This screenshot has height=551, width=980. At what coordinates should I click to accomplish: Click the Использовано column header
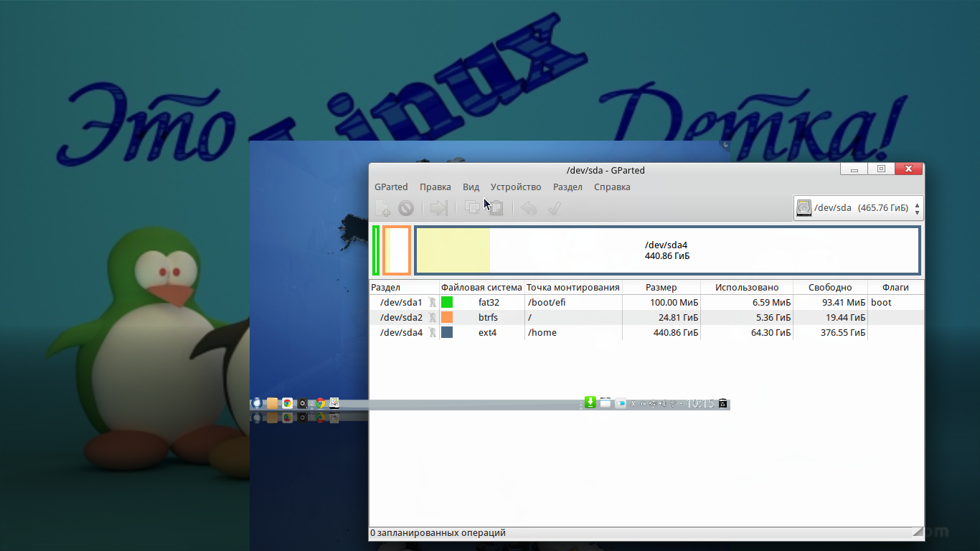click(x=747, y=288)
